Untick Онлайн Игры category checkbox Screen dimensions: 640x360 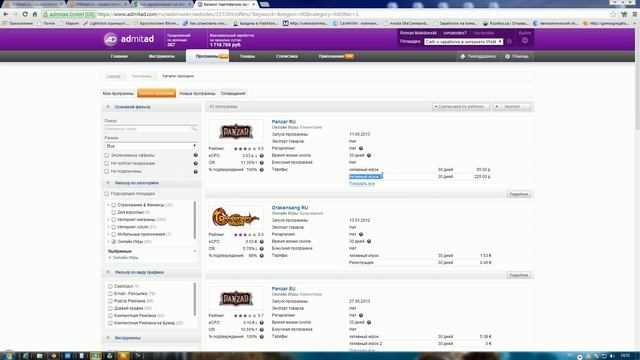[114, 242]
